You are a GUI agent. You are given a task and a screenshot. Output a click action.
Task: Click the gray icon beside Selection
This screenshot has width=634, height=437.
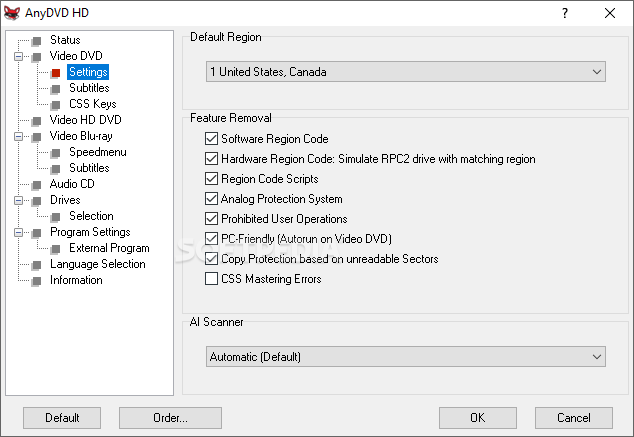pos(56,217)
